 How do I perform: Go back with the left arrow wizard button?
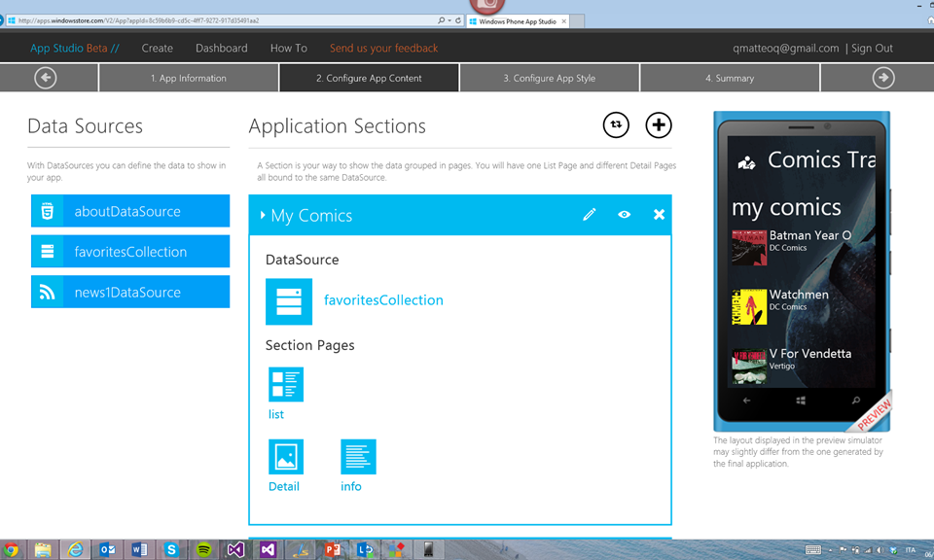click(x=46, y=78)
